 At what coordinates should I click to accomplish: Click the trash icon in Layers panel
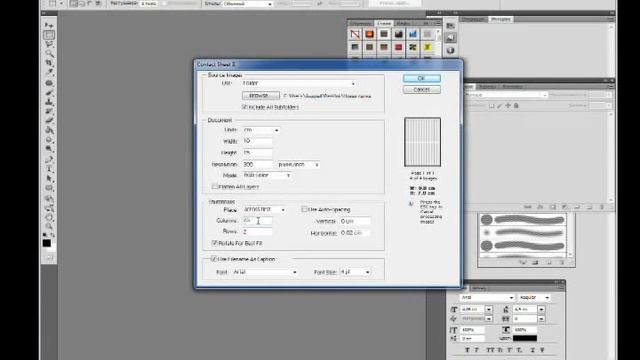(x=602, y=207)
